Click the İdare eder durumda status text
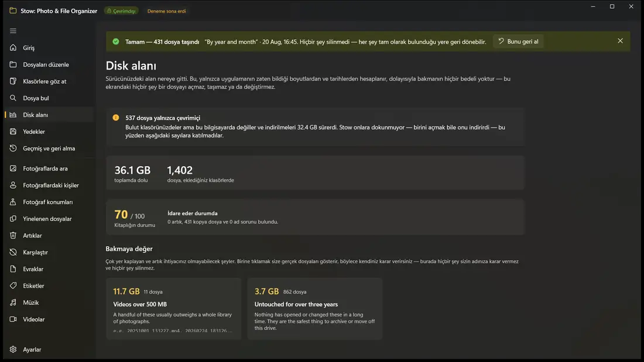The height and width of the screenshot is (362, 644). [192, 213]
